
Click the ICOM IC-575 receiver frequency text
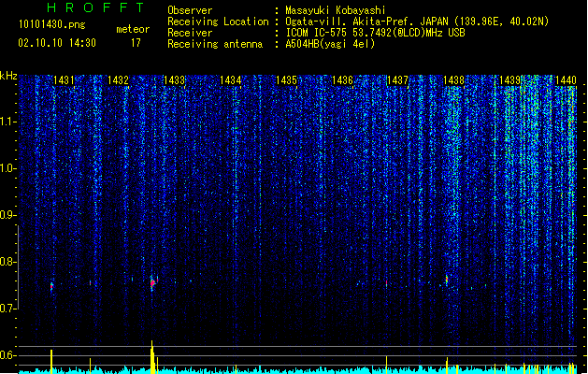tap(376, 33)
